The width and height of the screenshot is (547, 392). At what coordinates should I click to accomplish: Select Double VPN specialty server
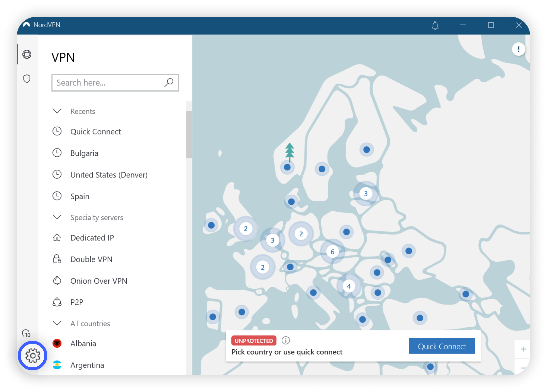coord(91,259)
